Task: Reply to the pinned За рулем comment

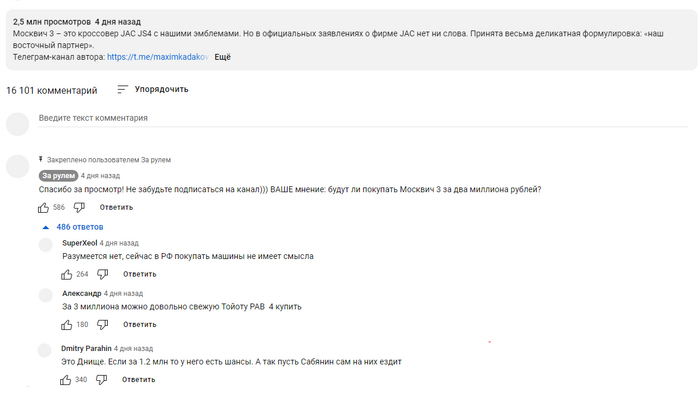Action: click(116, 208)
